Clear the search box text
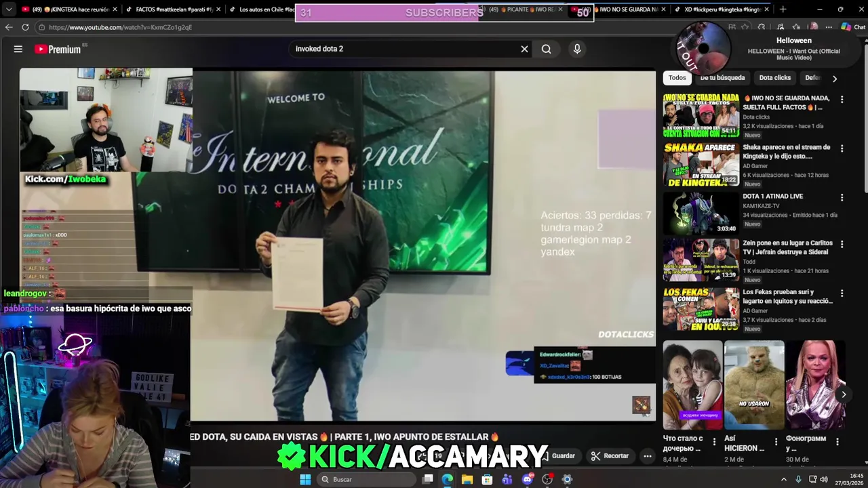This screenshot has width=868, height=488. (x=524, y=49)
